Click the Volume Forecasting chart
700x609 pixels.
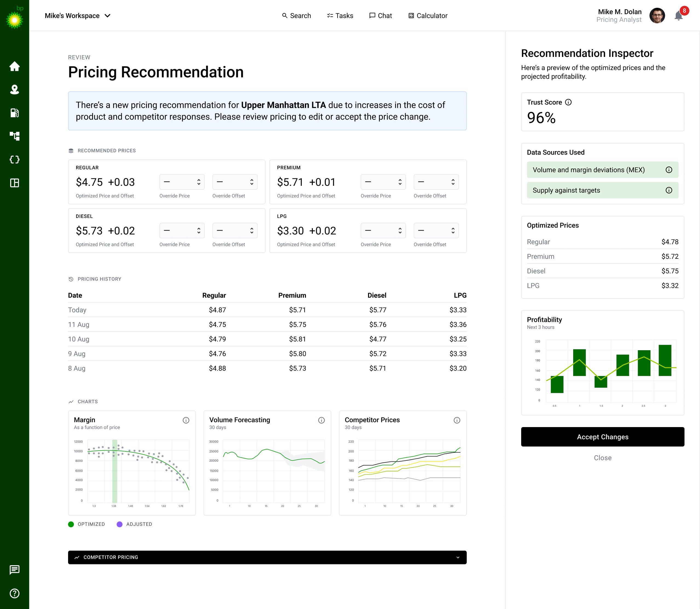tap(267, 473)
